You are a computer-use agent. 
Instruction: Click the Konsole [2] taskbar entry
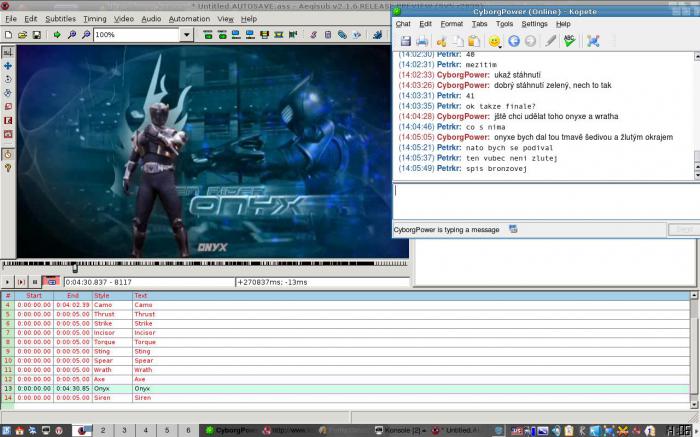[400, 430]
